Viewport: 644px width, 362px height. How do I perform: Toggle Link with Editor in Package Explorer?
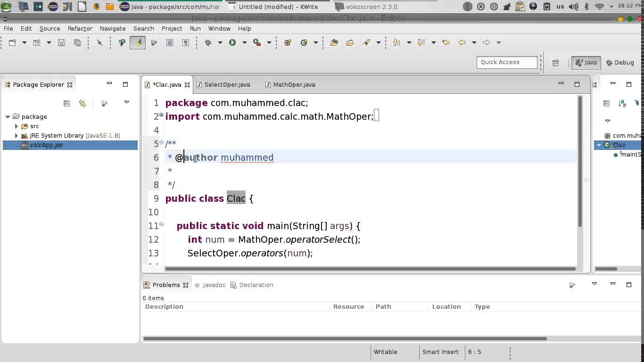[83, 103]
